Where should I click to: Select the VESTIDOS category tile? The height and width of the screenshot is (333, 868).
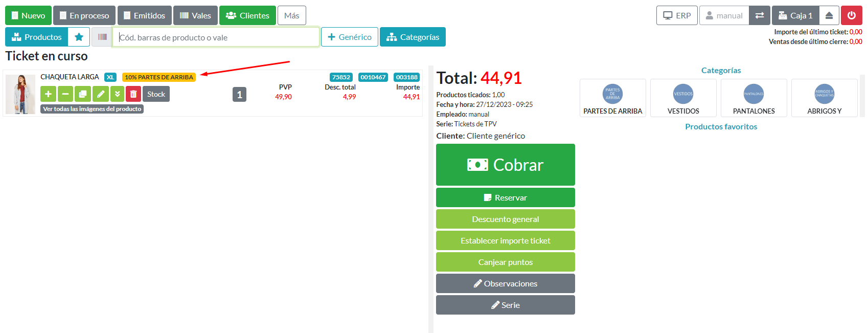683,98
